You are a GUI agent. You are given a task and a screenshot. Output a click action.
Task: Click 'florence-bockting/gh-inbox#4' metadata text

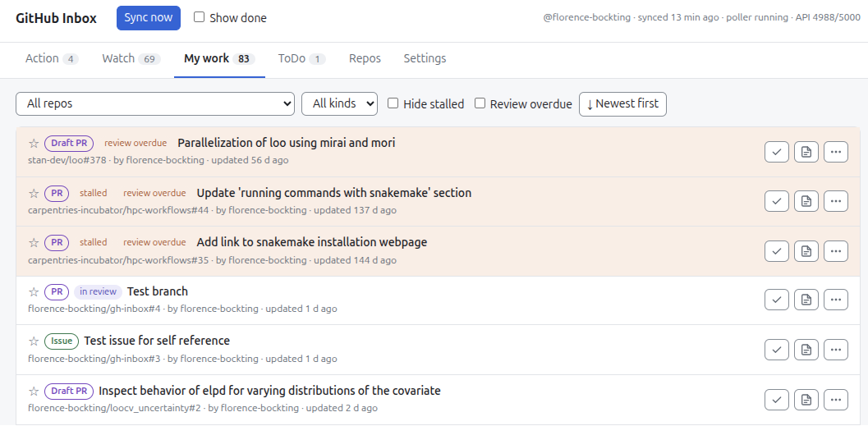pos(94,309)
